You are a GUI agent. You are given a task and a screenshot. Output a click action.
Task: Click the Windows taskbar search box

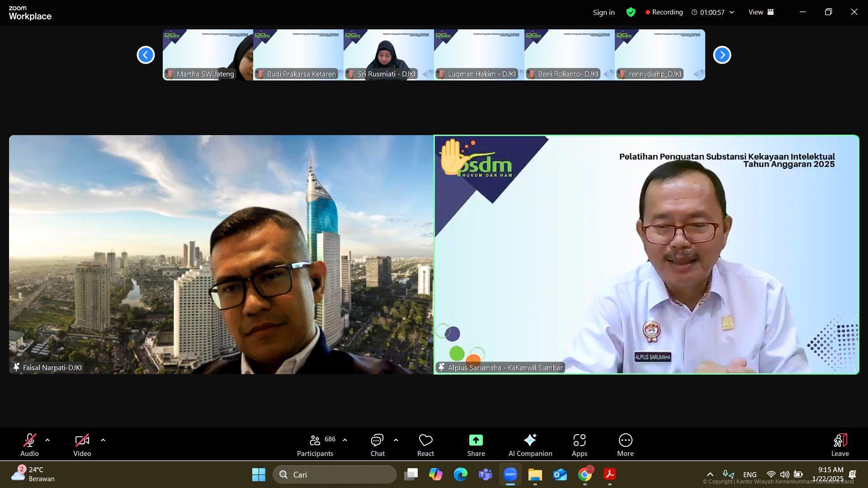coord(335,474)
